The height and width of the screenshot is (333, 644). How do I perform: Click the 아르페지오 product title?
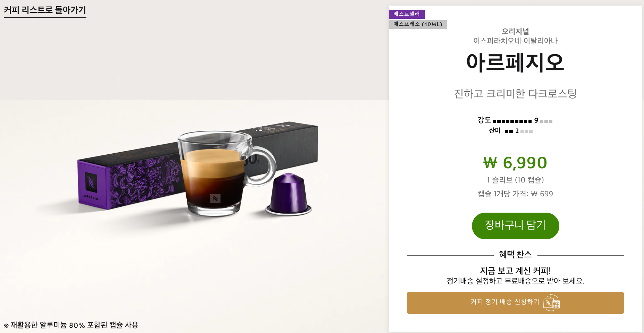[x=515, y=63]
